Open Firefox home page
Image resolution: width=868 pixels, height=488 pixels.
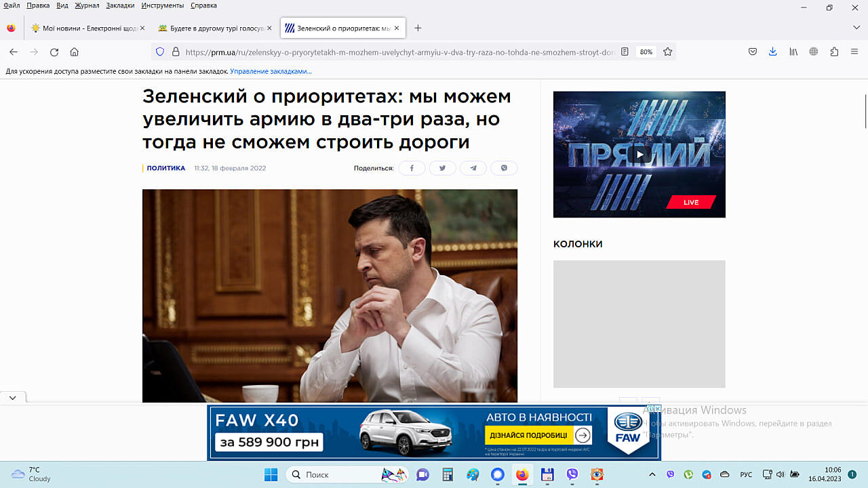[75, 52]
